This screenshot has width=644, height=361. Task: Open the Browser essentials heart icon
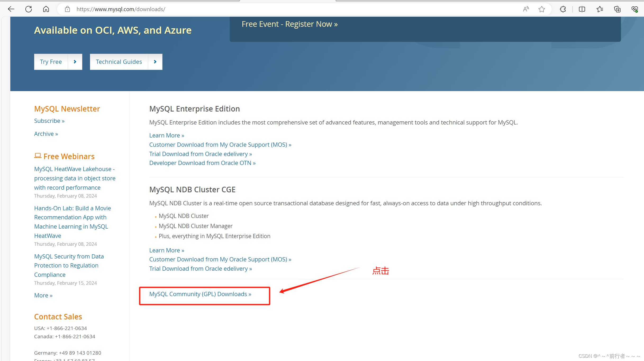point(635,9)
